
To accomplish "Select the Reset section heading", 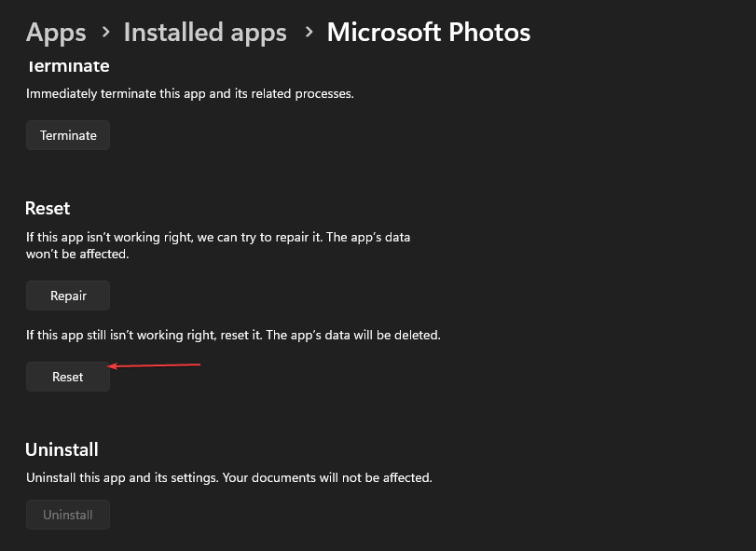I will pos(48,208).
